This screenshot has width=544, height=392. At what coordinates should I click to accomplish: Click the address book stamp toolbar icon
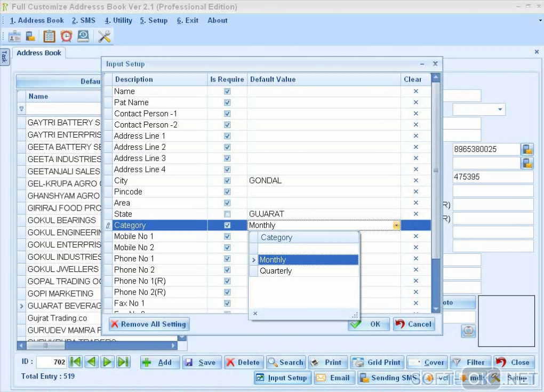[x=83, y=36]
